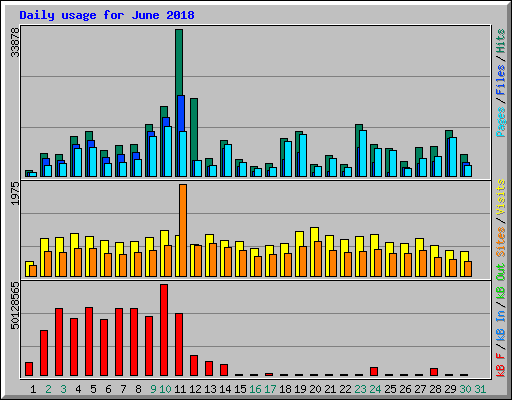Click the title "Daily usage for June 2018"
Screen dimensions: 512x400
coord(107,15)
